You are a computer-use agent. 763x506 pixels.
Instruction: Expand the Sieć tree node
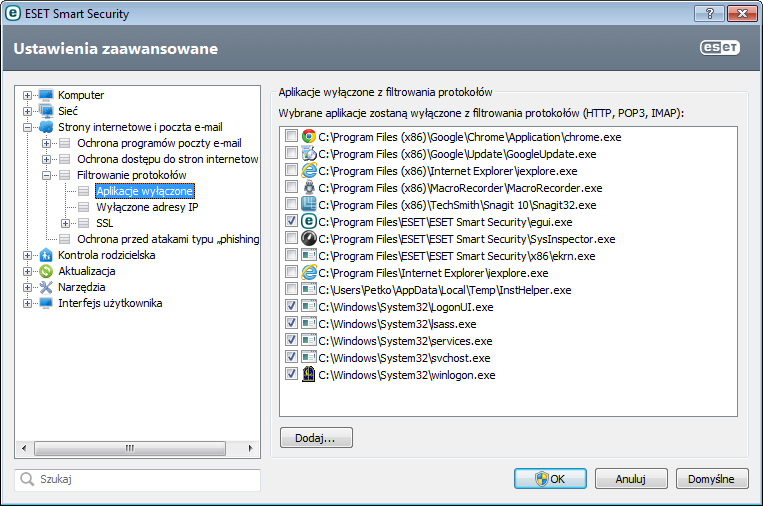(27, 111)
